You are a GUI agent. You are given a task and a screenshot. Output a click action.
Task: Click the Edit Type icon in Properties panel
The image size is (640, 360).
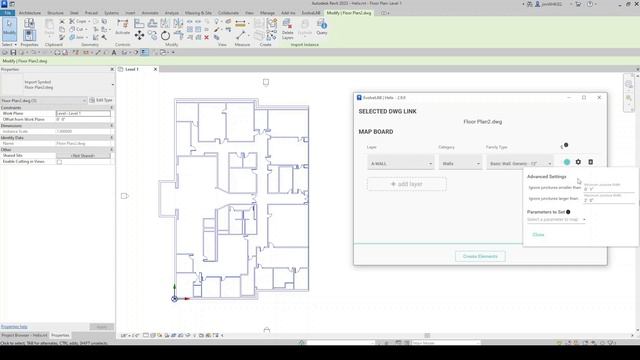(x=92, y=100)
